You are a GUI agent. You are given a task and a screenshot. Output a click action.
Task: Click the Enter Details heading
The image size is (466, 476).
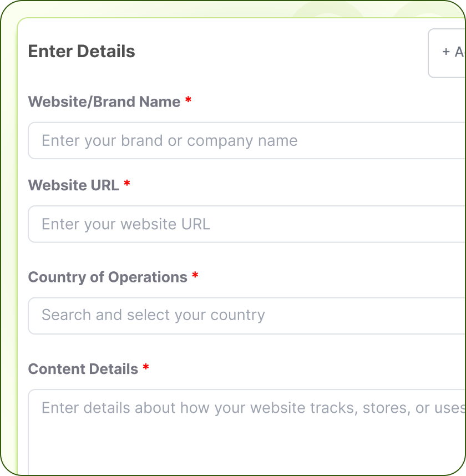[82, 51]
